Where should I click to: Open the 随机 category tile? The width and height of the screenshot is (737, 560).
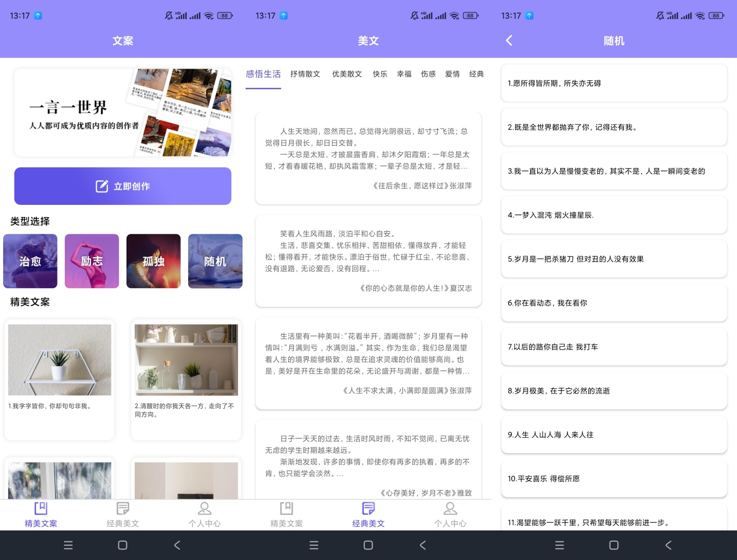[x=215, y=261]
